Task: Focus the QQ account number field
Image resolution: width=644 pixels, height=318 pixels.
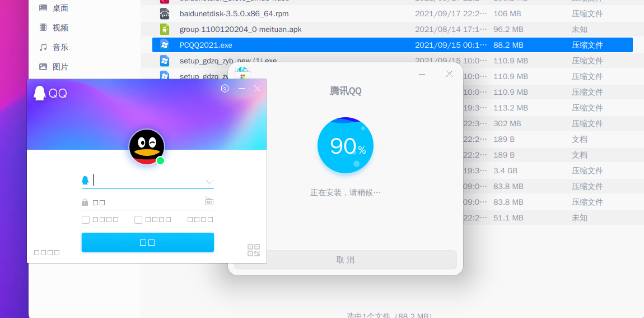Action: pos(148,180)
